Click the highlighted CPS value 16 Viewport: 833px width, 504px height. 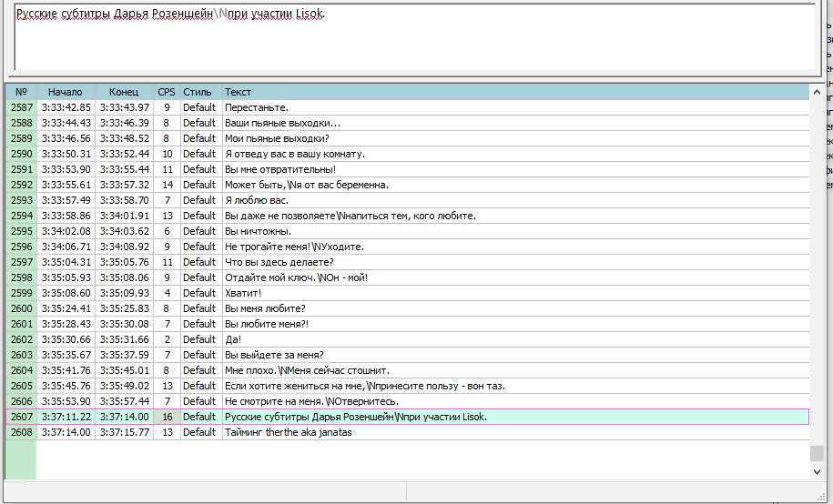pyautogui.click(x=167, y=417)
